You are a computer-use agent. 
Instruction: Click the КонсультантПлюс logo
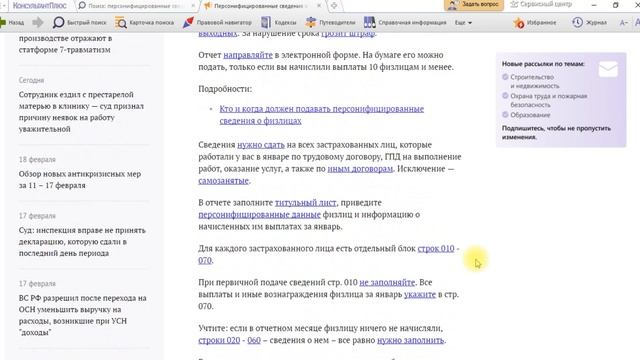tap(39, 6)
